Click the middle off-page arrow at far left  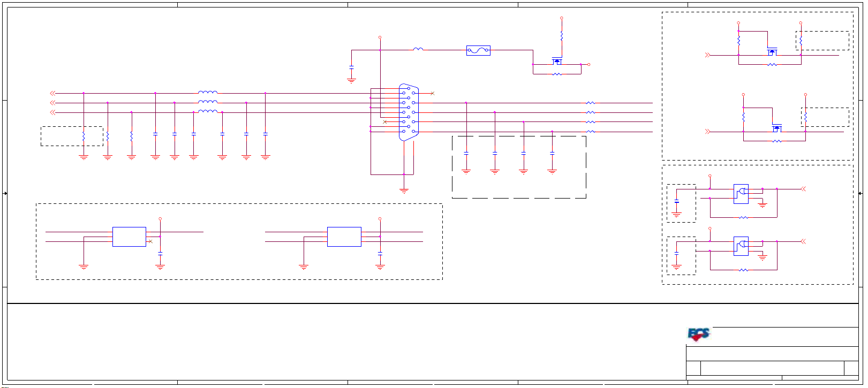click(x=52, y=103)
